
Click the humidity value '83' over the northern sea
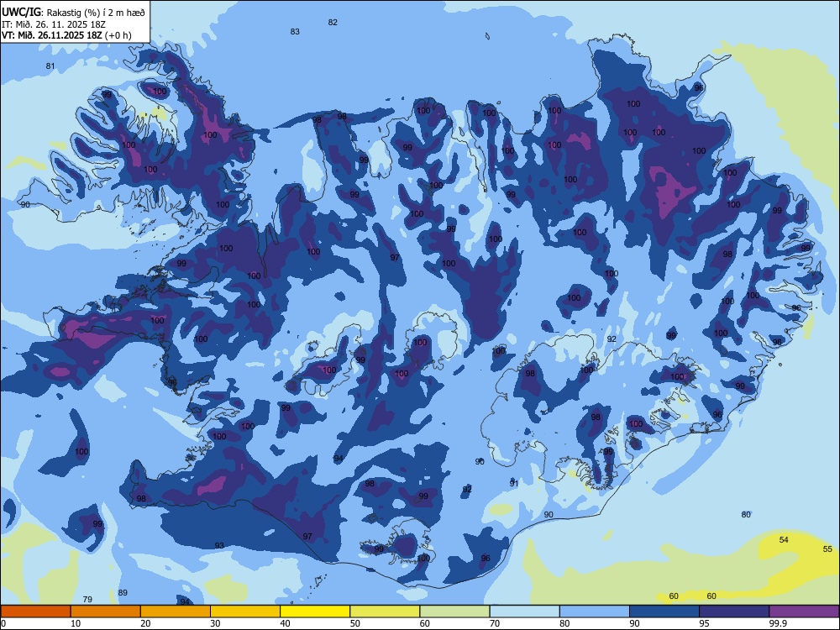pyautogui.click(x=295, y=32)
